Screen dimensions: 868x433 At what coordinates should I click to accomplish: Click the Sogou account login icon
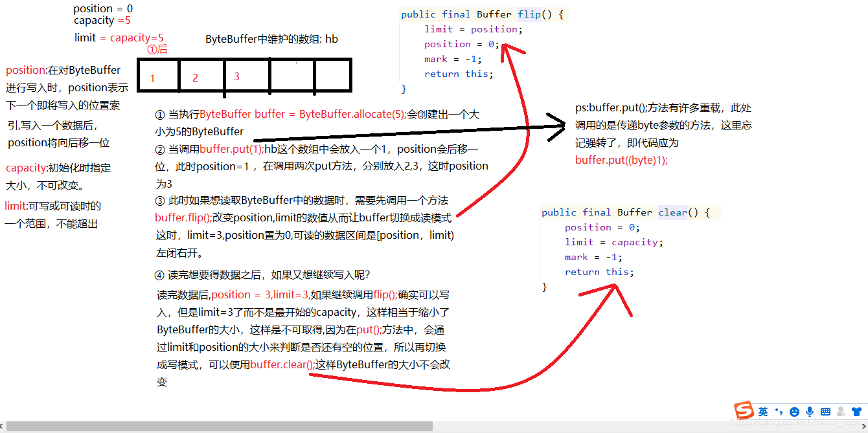[840, 412]
